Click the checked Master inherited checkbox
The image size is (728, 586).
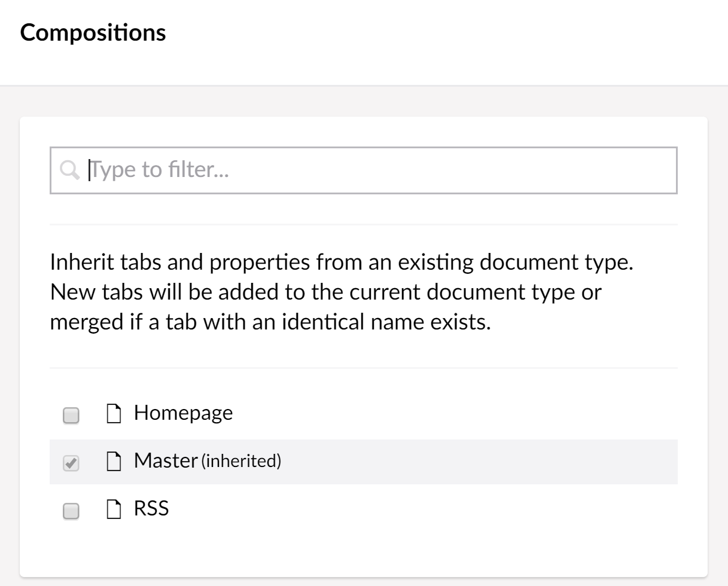71,463
